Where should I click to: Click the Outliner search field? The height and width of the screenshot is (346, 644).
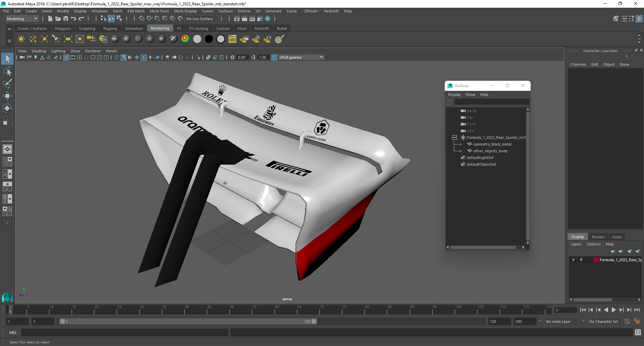point(492,102)
